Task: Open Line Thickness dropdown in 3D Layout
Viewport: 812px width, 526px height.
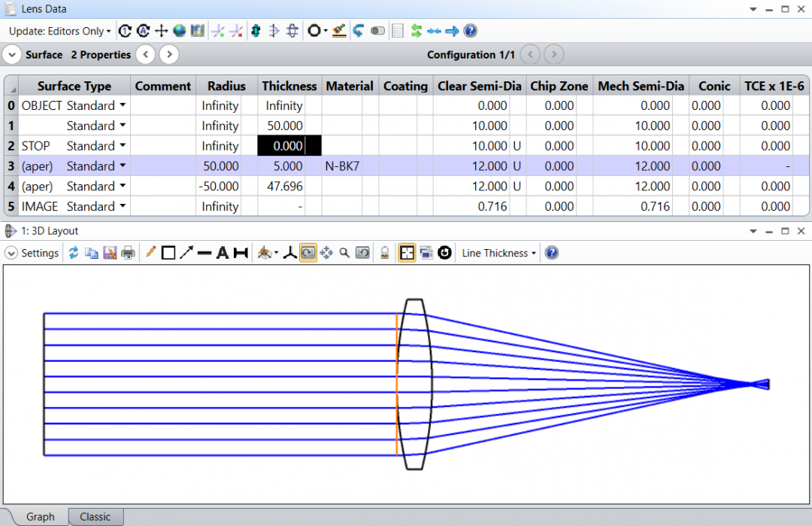Action: coord(498,254)
